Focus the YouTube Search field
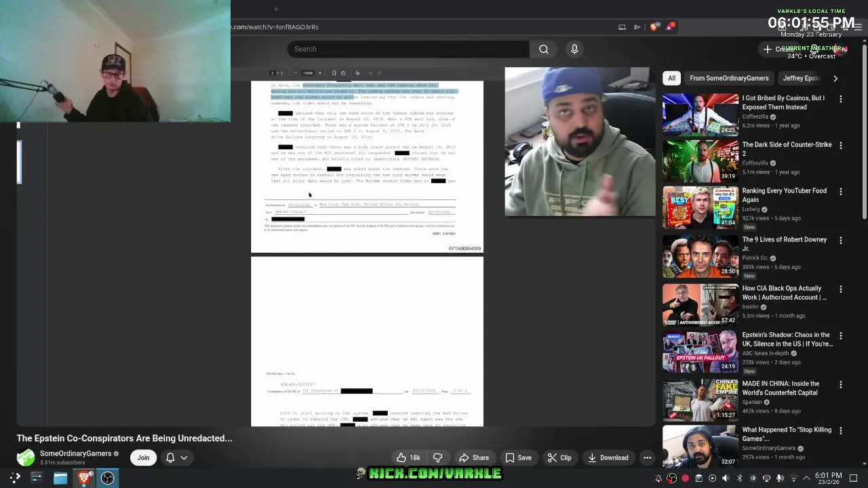Screen dimensions: 868x488 (408, 49)
